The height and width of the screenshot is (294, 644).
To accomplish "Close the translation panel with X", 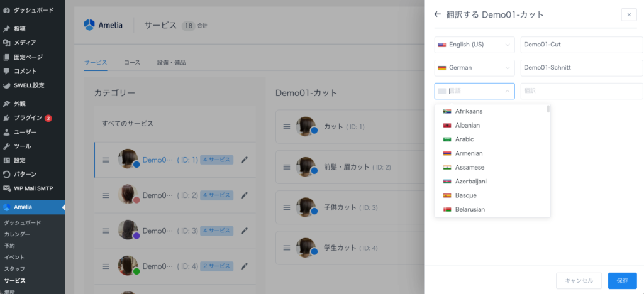I will coord(629,14).
